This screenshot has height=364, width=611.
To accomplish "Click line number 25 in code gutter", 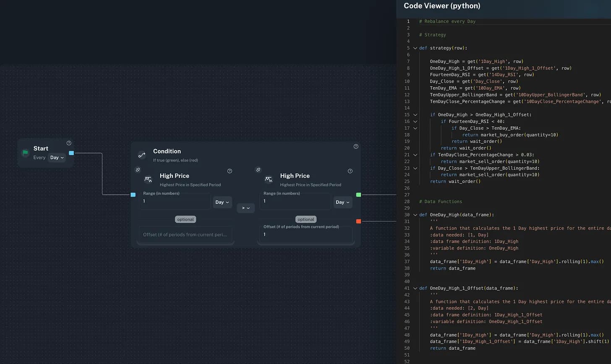I will click(407, 182).
